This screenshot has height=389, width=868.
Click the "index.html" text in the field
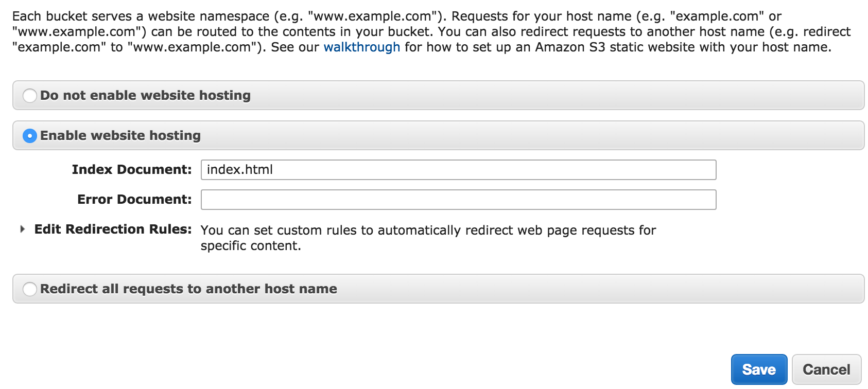(x=240, y=170)
